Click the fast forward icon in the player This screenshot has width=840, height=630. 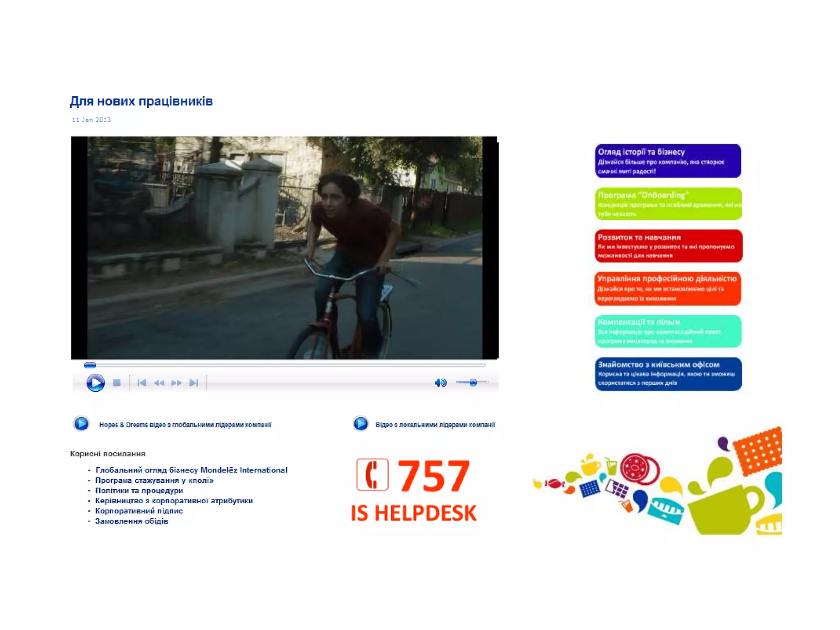(x=176, y=383)
